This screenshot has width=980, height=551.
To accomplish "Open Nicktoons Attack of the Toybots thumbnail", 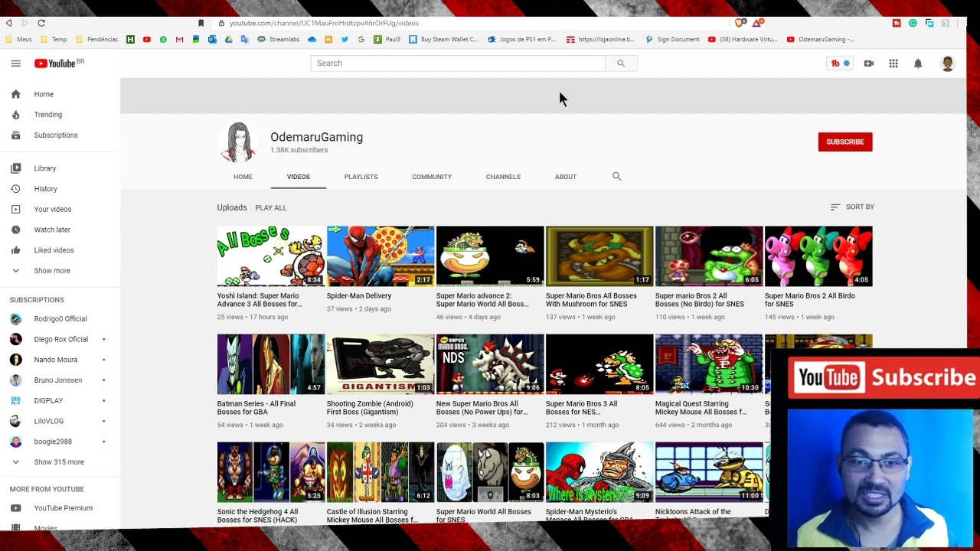I will click(709, 472).
